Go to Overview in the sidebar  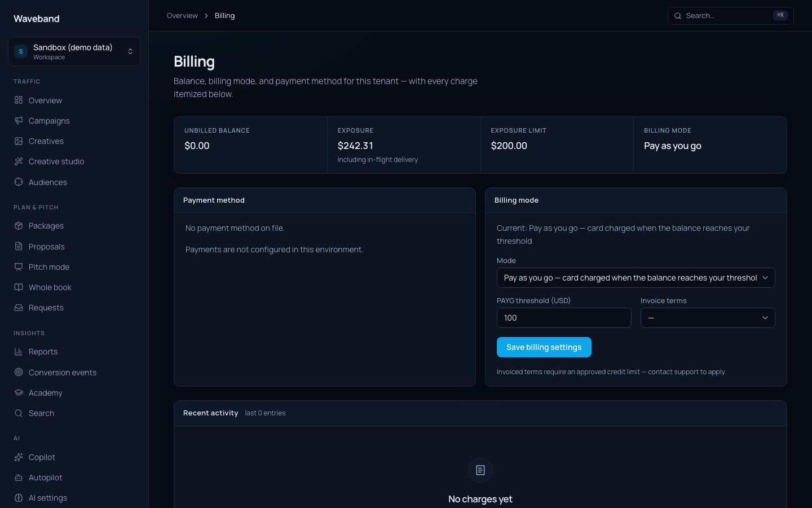coord(74,100)
